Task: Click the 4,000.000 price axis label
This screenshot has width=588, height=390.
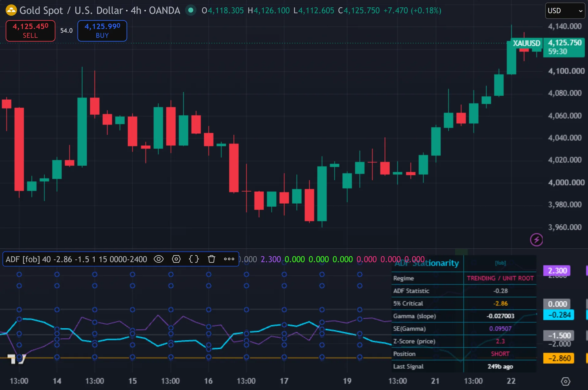Action: (566, 183)
